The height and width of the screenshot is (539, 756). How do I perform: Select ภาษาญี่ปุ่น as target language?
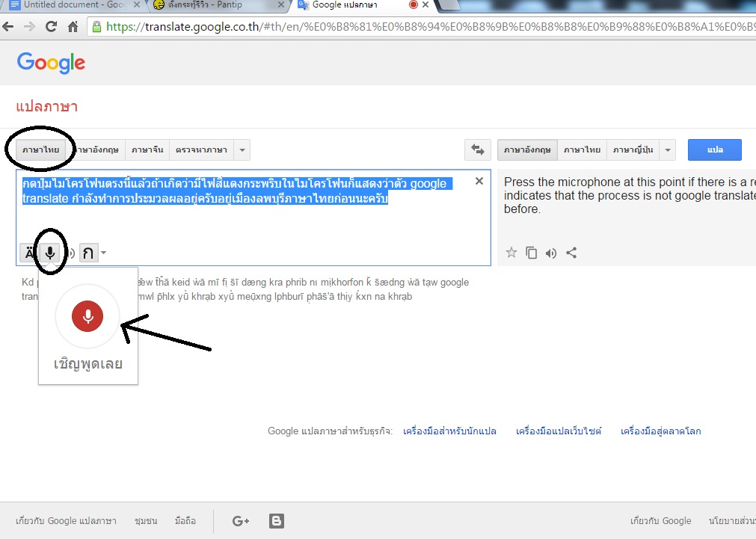pyautogui.click(x=633, y=150)
